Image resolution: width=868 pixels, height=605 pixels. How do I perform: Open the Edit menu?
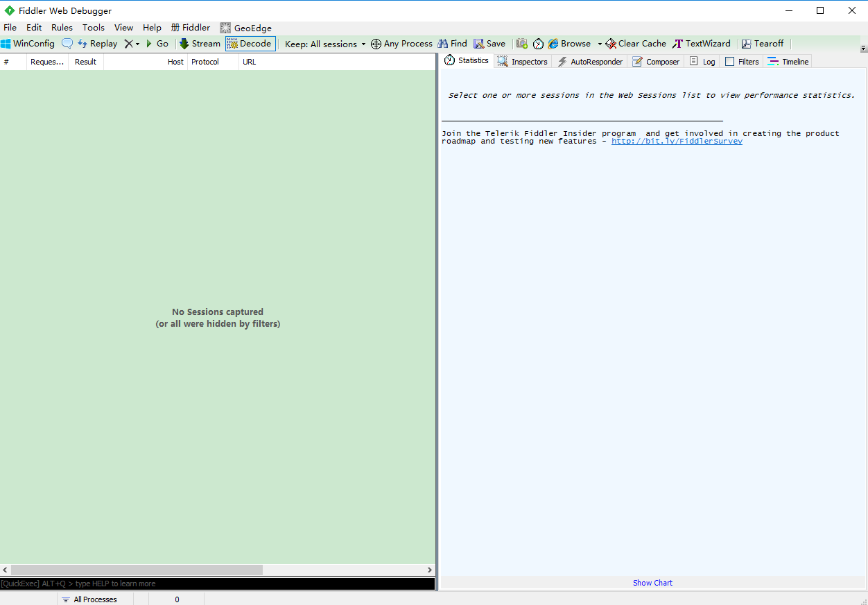34,28
